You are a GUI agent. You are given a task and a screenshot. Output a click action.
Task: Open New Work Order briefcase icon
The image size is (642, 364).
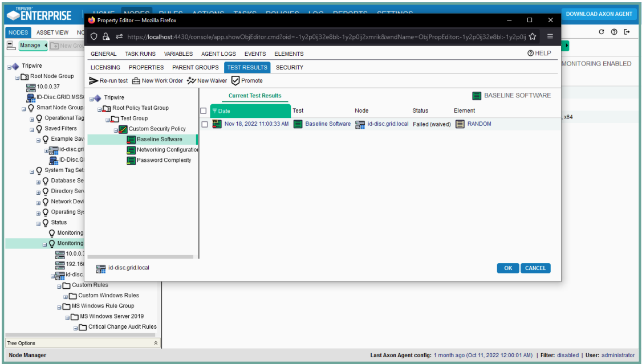click(136, 80)
